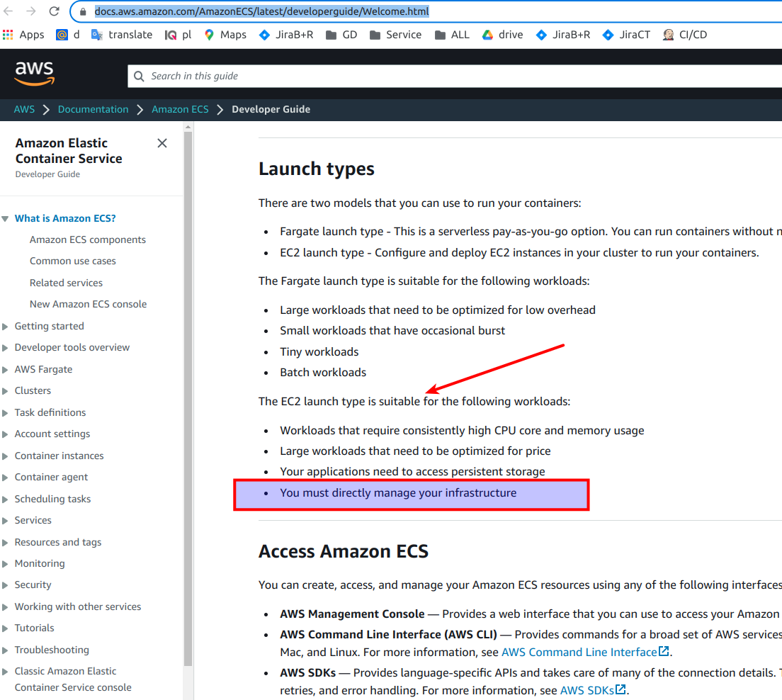Viewport: 782px width, 700px height.
Task: Collapse the What is Amazon ECS? section
Action: 6,218
